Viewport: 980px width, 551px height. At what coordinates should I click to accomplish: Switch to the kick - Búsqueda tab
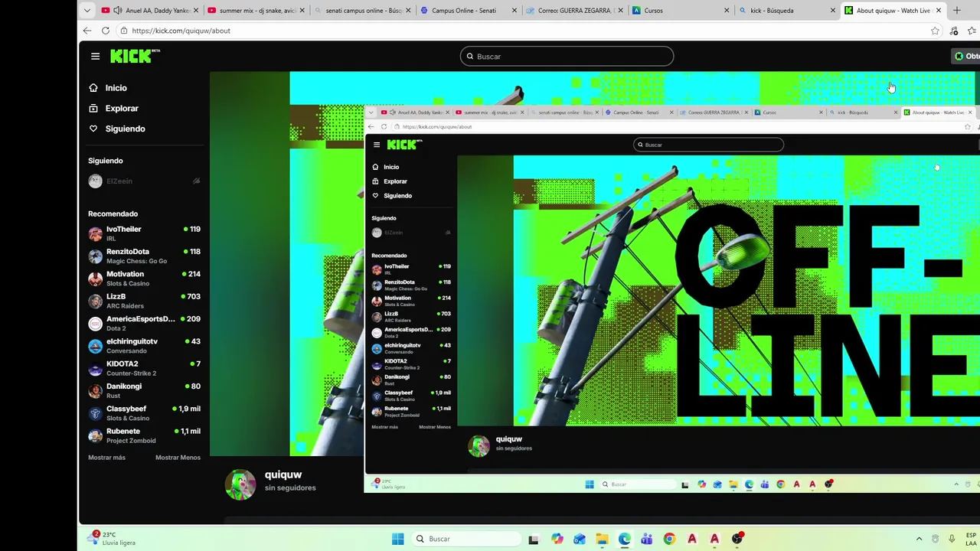click(787, 11)
